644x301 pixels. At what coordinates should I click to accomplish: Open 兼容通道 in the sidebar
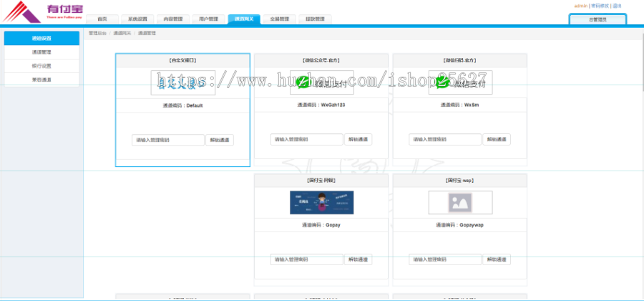[42, 80]
